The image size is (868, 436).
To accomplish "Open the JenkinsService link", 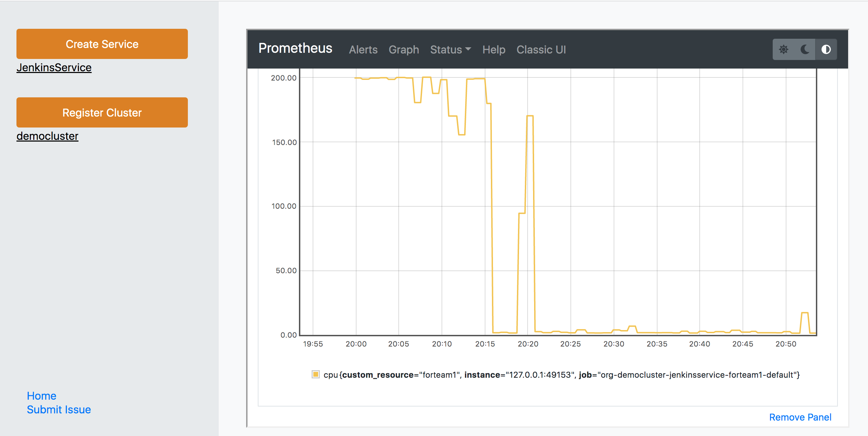I will [54, 68].
